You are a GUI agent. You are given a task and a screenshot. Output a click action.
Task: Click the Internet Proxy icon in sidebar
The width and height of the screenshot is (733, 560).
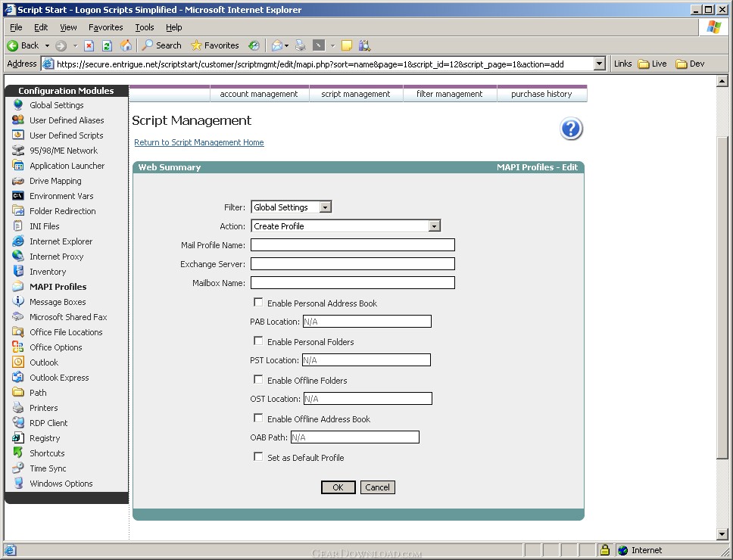coord(17,256)
